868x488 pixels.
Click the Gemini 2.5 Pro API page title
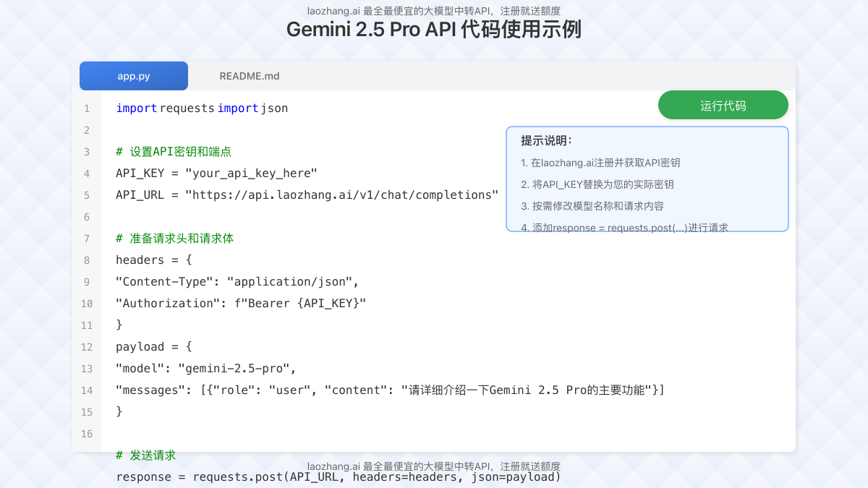pos(434,30)
